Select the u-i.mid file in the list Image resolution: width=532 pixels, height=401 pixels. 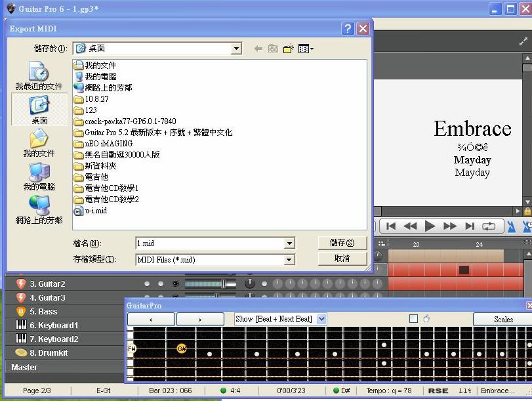pyautogui.click(x=91, y=211)
